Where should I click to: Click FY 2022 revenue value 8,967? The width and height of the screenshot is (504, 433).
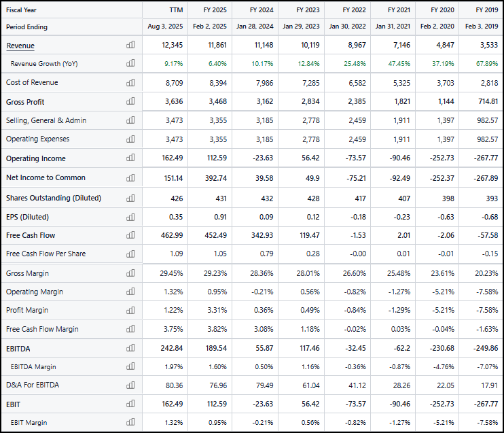tap(357, 45)
